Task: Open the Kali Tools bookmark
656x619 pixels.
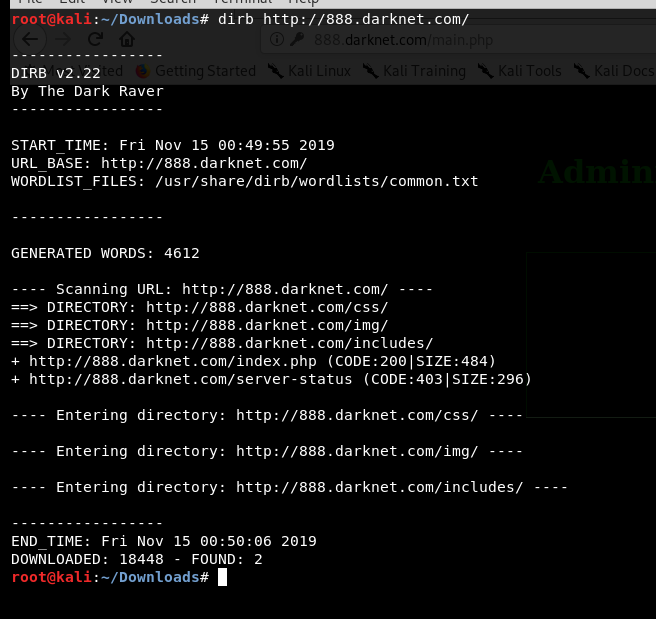Action: [x=520, y=71]
